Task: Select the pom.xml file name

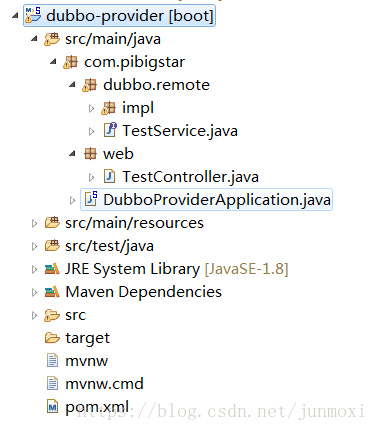Action: click(97, 407)
